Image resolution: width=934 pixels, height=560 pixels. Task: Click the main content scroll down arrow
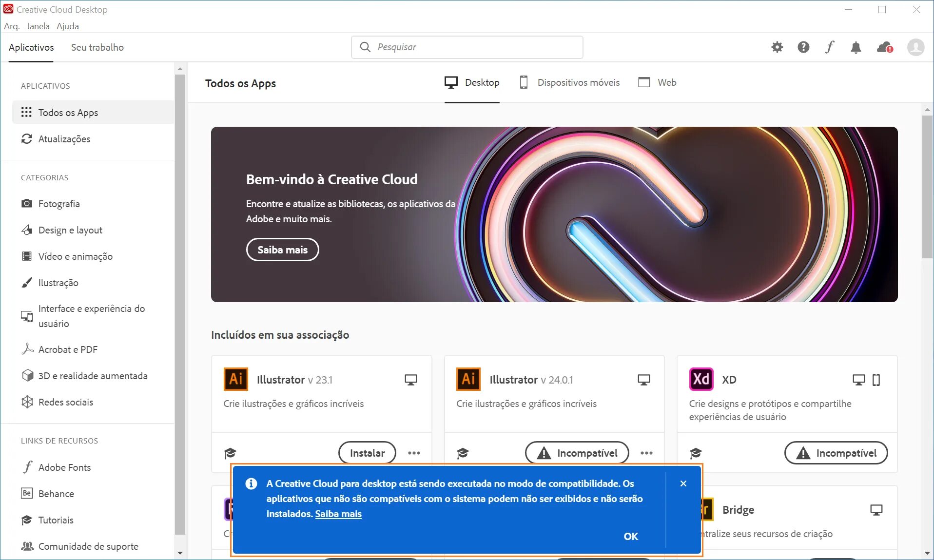point(927,553)
